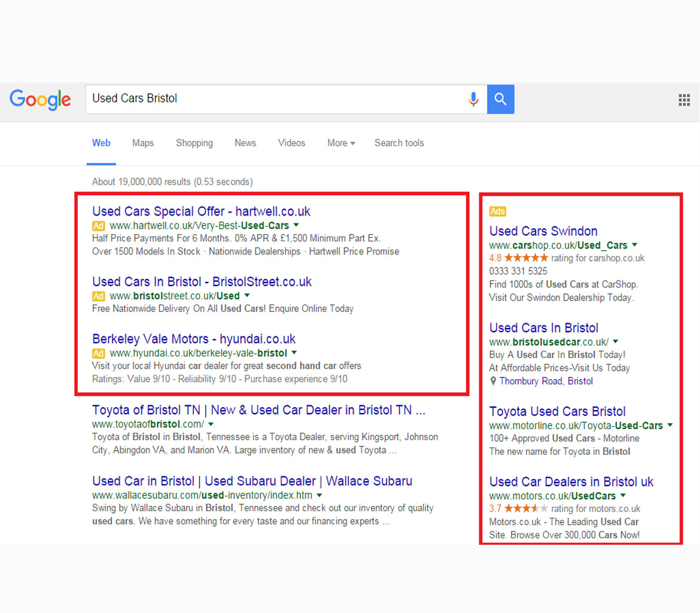Open Toyota of Bristol TN result
This screenshot has height=613, width=700.
258,410
